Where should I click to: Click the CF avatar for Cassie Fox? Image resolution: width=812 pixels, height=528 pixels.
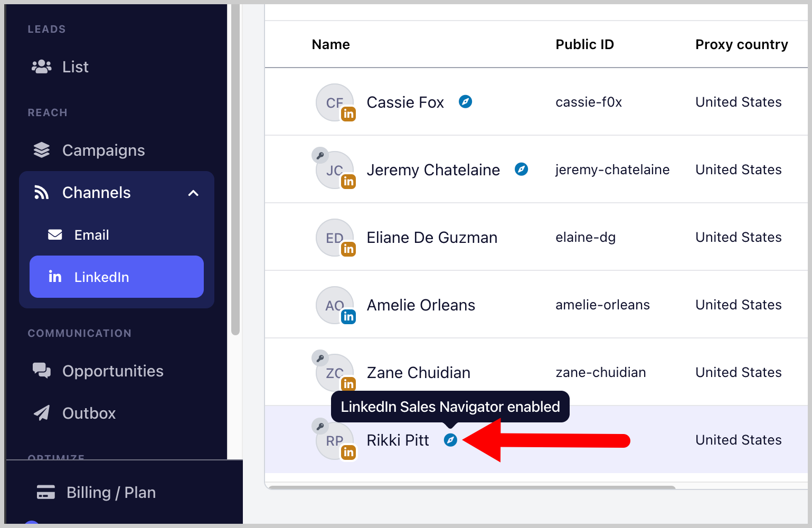click(x=335, y=102)
